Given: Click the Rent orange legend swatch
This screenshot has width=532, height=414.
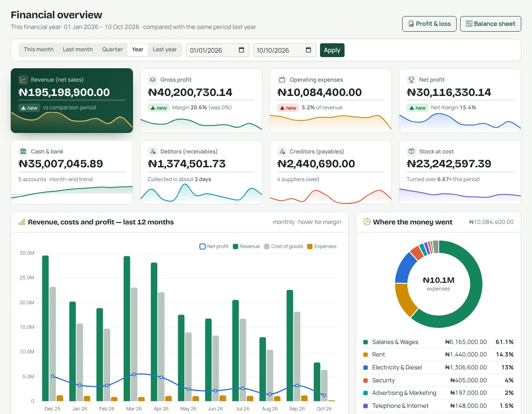Looking at the screenshot, I should [366, 355].
